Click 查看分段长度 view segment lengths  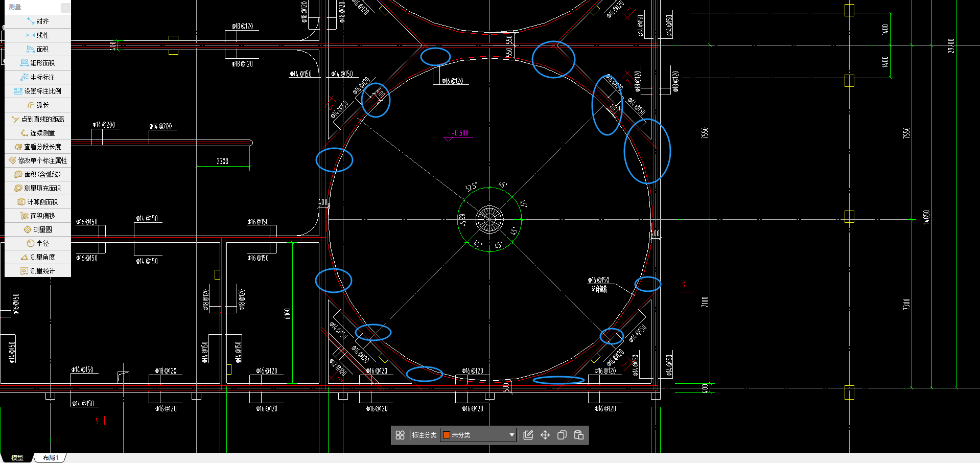tap(38, 147)
